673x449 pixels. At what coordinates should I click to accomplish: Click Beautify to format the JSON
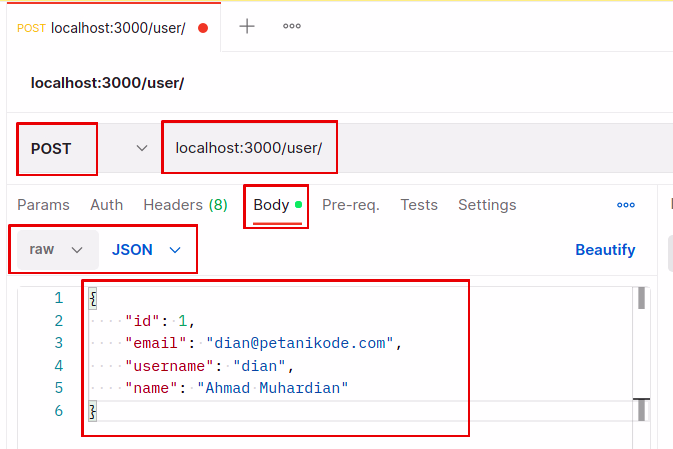point(605,250)
